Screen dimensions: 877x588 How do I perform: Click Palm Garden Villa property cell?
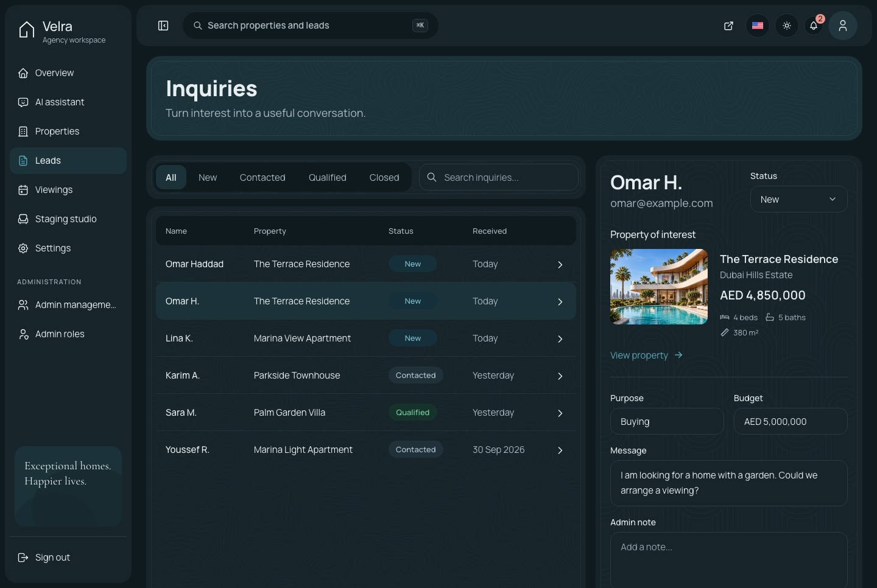coord(289,413)
